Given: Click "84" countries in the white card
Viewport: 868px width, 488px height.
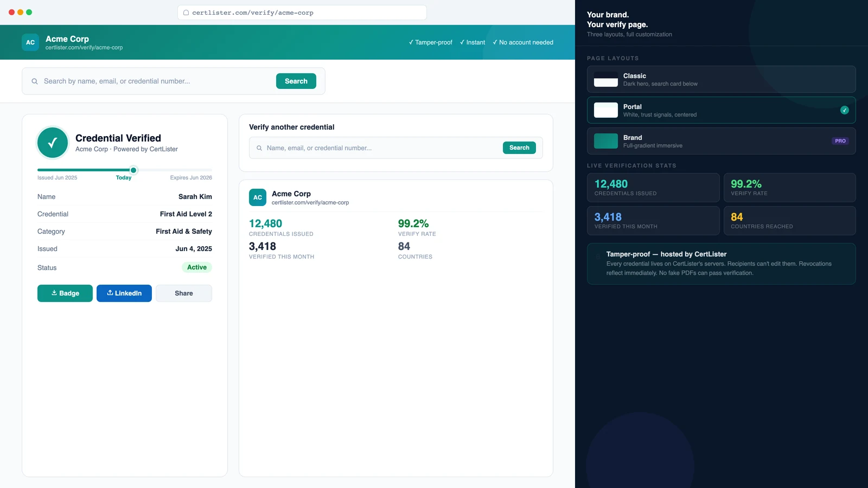Looking at the screenshot, I should click(x=404, y=246).
